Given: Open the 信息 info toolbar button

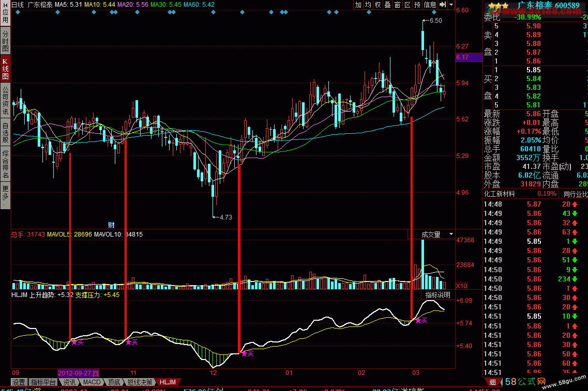Looking at the screenshot, I should click(430, 5).
